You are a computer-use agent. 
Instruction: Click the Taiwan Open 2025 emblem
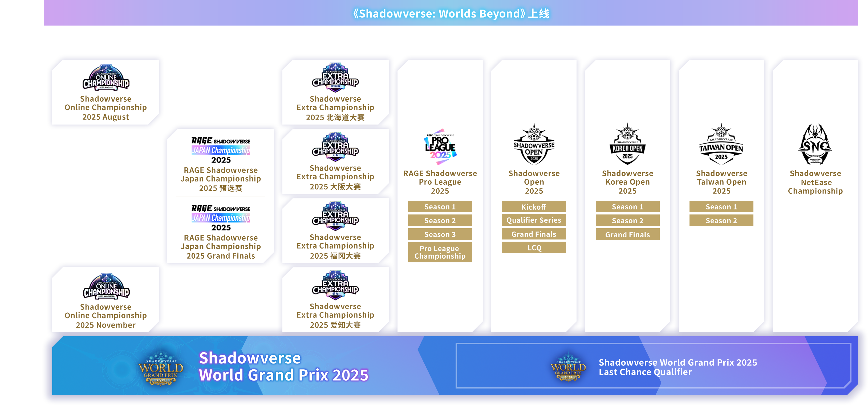pos(721,144)
